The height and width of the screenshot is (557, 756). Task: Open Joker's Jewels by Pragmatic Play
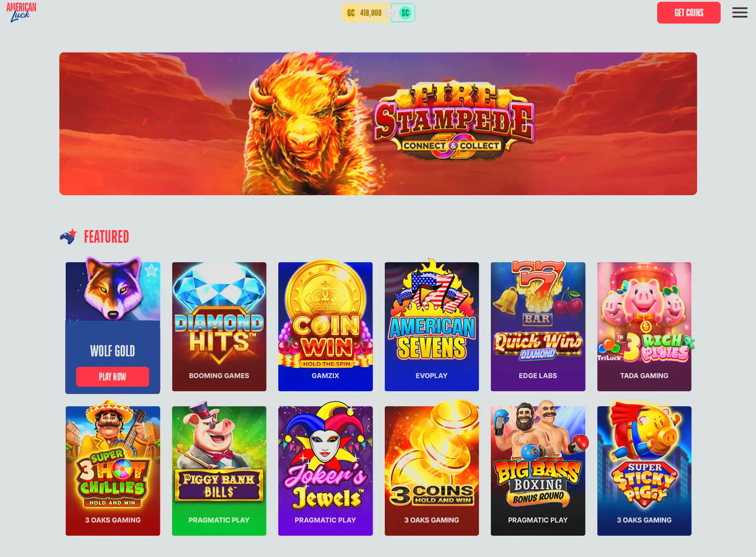pyautogui.click(x=325, y=471)
